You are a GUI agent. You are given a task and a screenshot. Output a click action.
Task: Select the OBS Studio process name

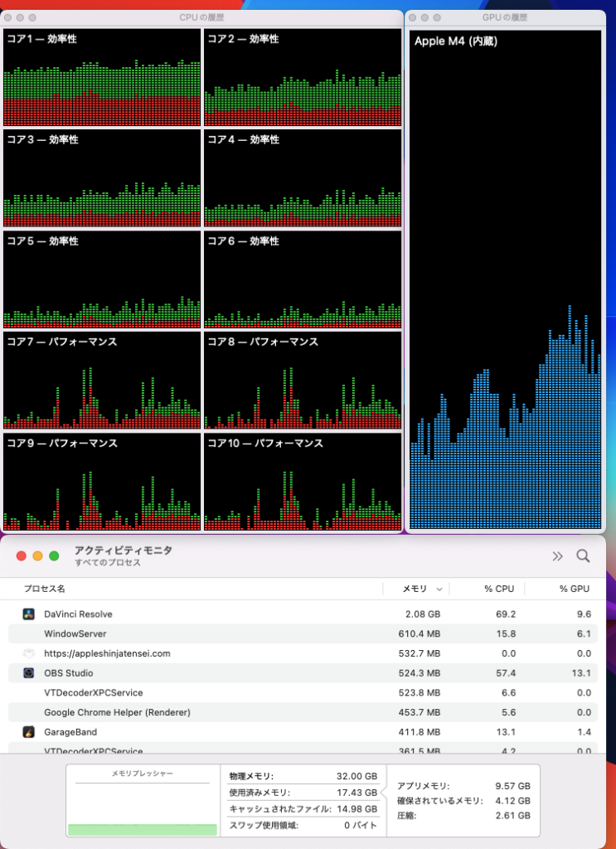pos(68,673)
